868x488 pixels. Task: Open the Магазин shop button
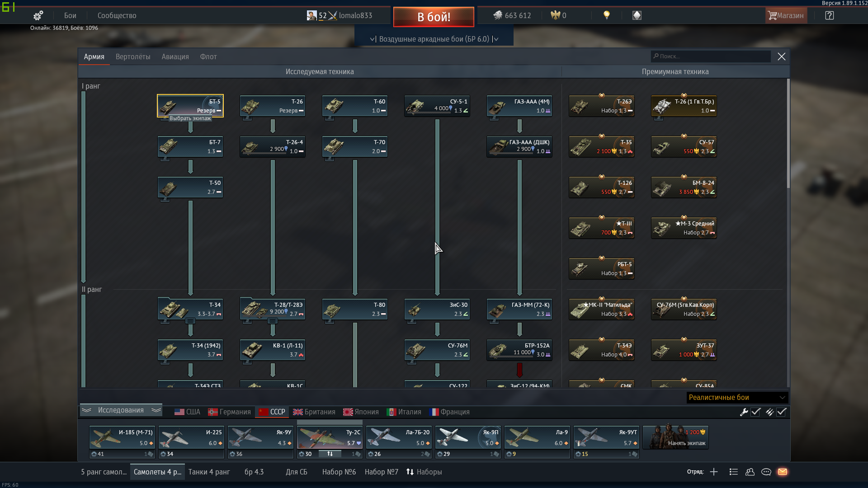click(x=786, y=15)
